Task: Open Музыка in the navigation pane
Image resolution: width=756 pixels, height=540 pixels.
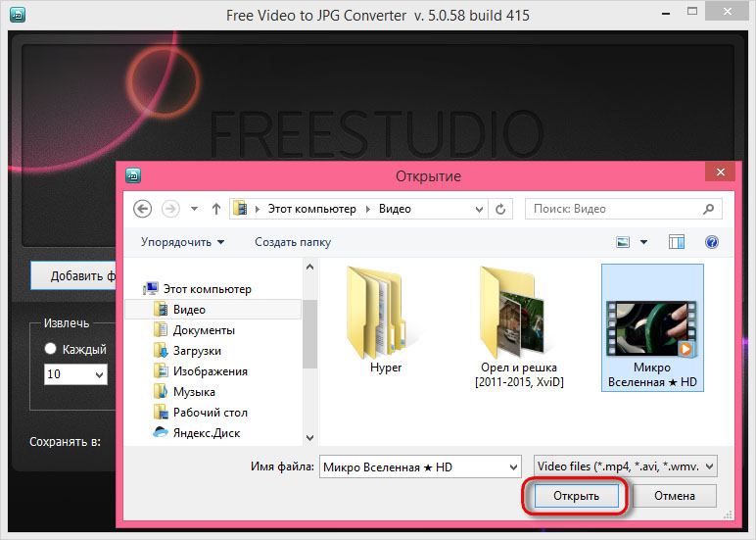Action: (194, 392)
